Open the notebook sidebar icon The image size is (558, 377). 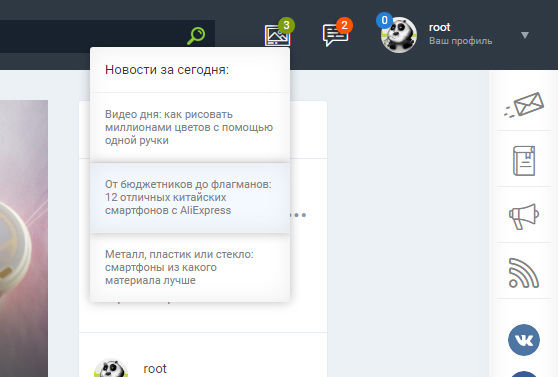click(x=524, y=161)
